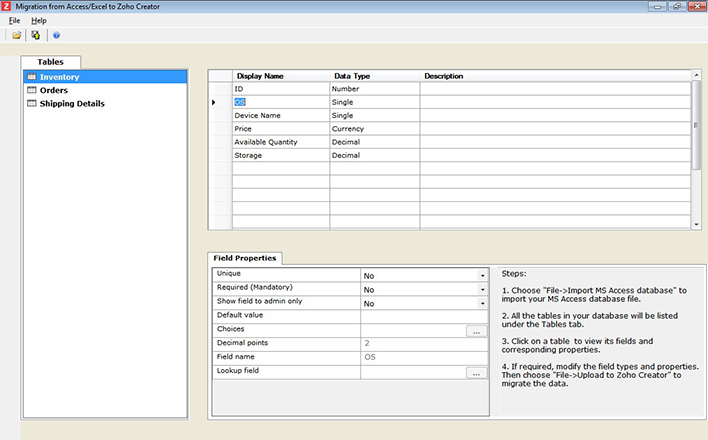Open the Show field to admin only dropdown
The image size is (708, 440).
[x=482, y=303]
